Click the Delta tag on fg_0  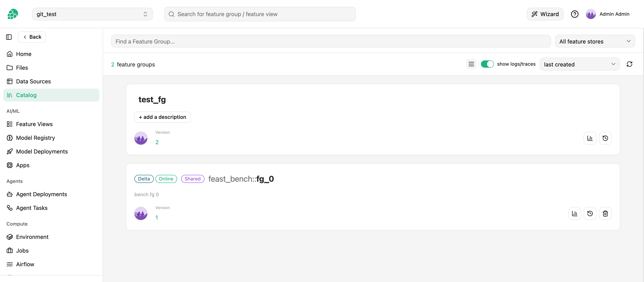pos(144,179)
